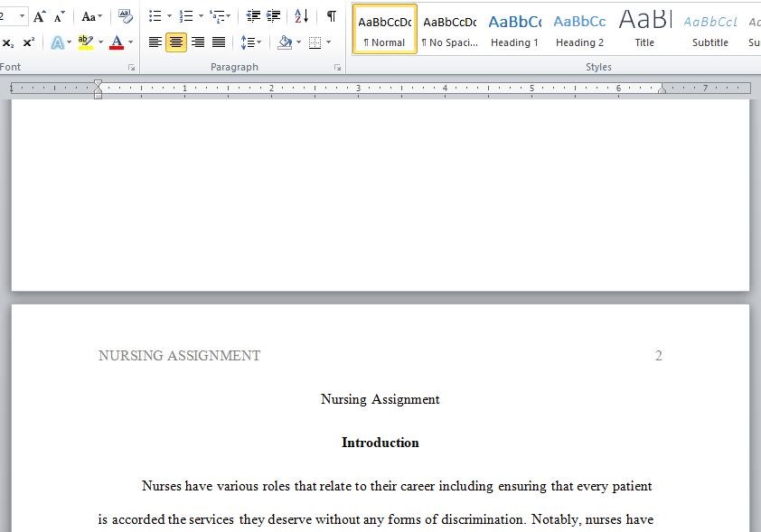This screenshot has height=532, width=761.
Task: Open the Borders dropdown arrow
Action: click(x=329, y=42)
